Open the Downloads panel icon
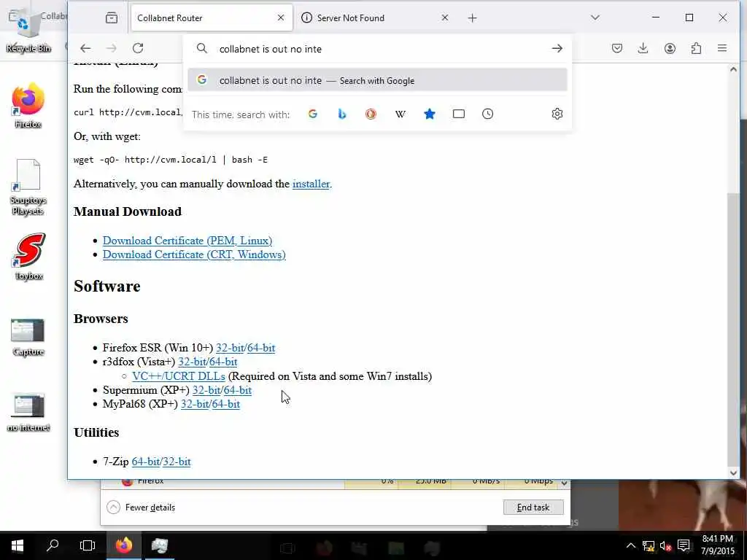Screen dimensions: 747x560 (643, 48)
